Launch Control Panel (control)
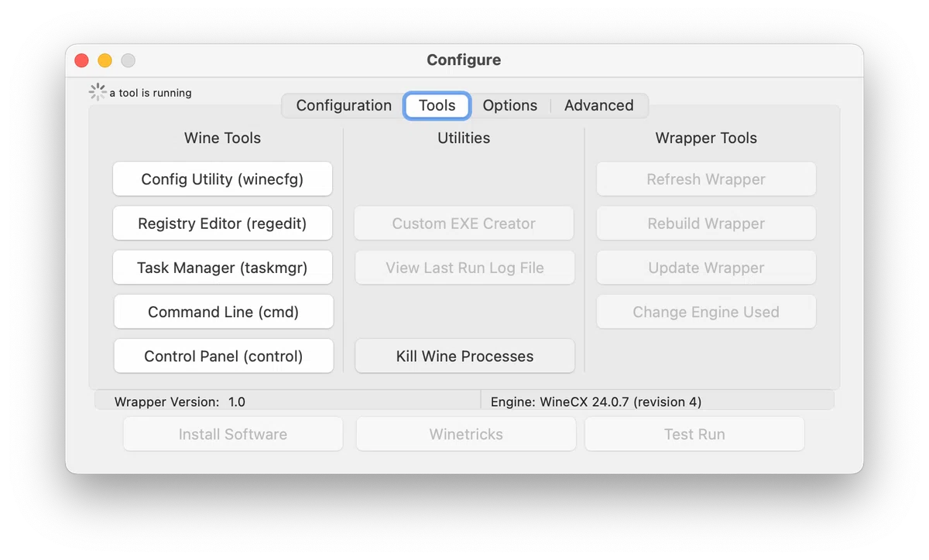Viewport: 929px width, 560px height. [x=223, y=357]
